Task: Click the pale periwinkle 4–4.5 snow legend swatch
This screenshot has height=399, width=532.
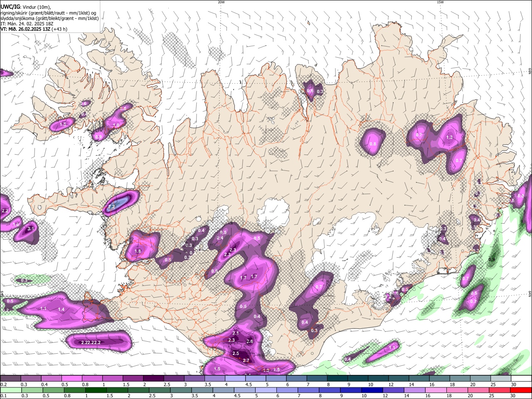Action: (235, 379)
